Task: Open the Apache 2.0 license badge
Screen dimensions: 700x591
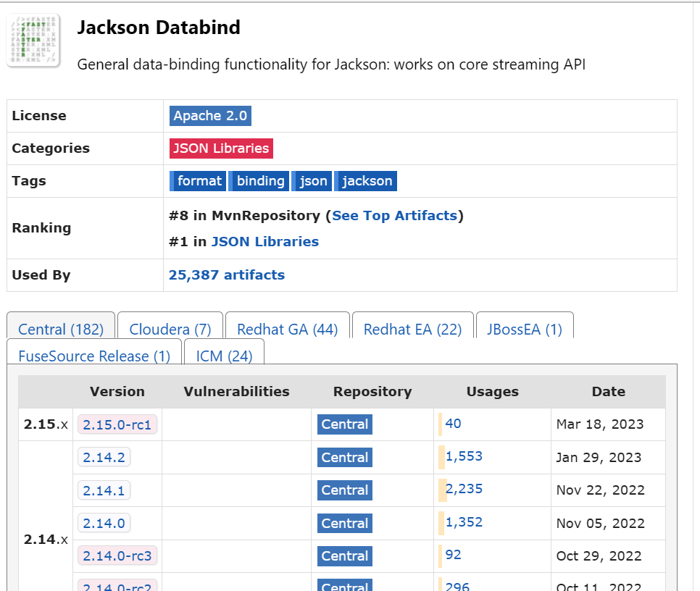Action: click(210, 116)
